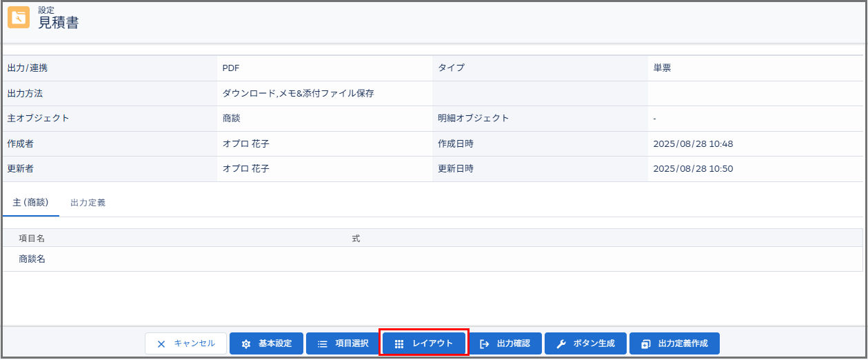
Task: Click the copy icon on 出力定義作成
Action: (645, 343)
